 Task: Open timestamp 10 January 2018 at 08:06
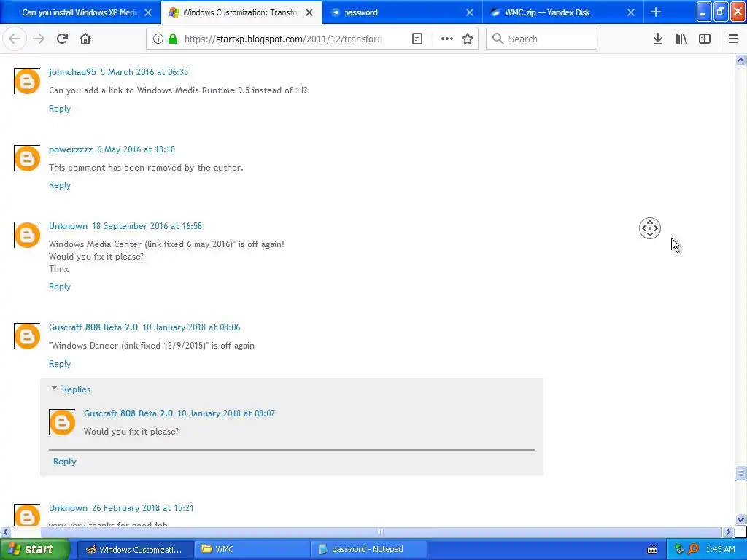point(192,327)
